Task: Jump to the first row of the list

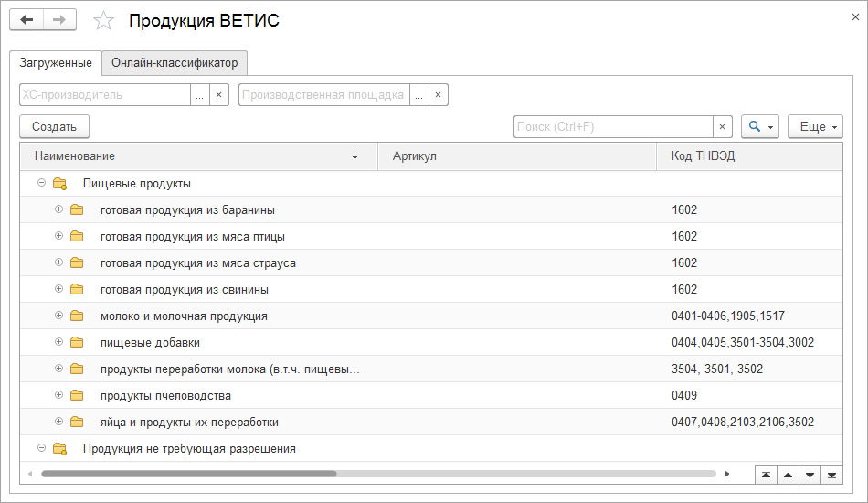Action: 766,475
